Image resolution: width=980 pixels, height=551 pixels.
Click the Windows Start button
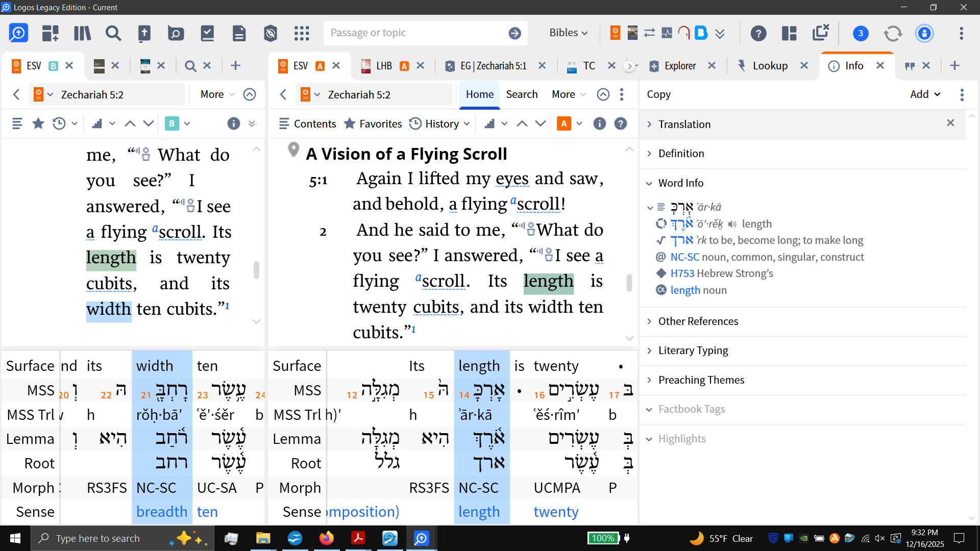click(x=15, y=538)
